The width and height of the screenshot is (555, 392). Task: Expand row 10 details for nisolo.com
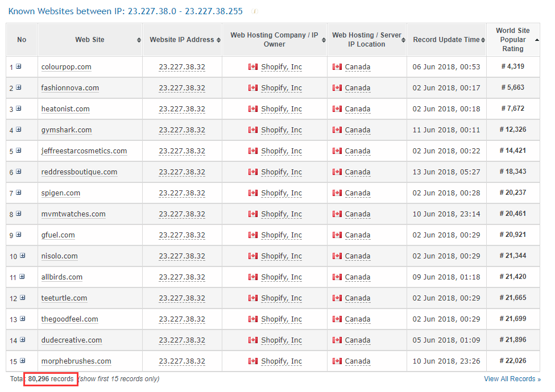tap(22, 256)
